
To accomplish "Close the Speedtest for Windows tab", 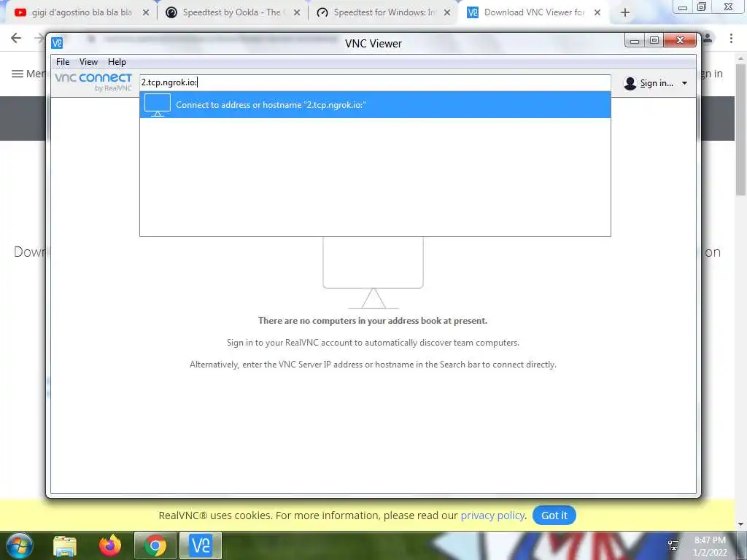I will pyautogui.click(x=447, y=13).
